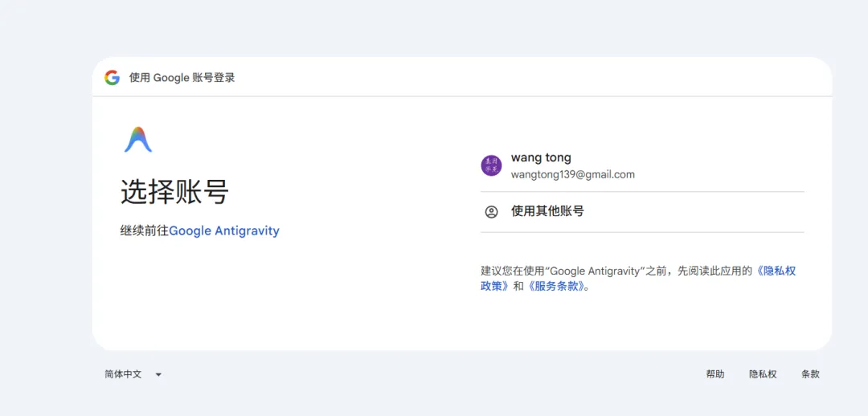Screen dimensions: 868x416
Task: Click the wang tong purple avatar
Action: [x=491, y=166]
